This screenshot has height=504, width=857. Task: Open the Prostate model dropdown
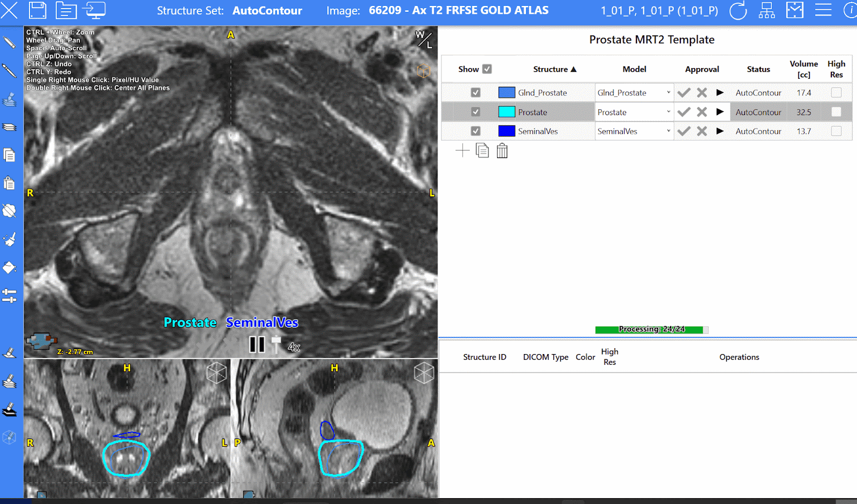[634, 112]
